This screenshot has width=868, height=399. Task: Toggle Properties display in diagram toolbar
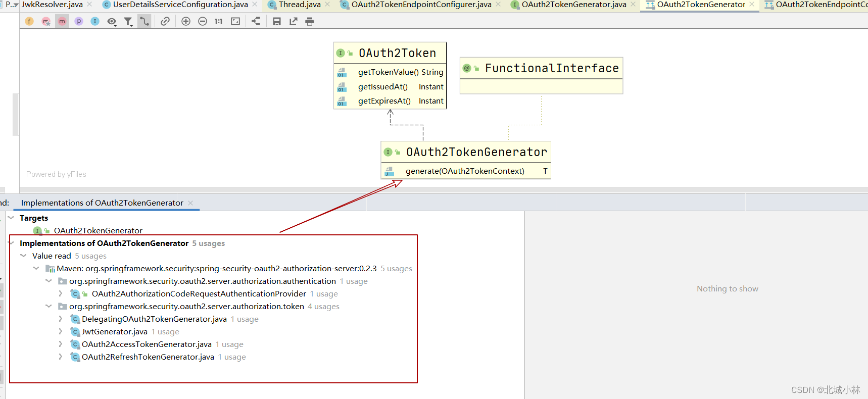coord(79,21)
